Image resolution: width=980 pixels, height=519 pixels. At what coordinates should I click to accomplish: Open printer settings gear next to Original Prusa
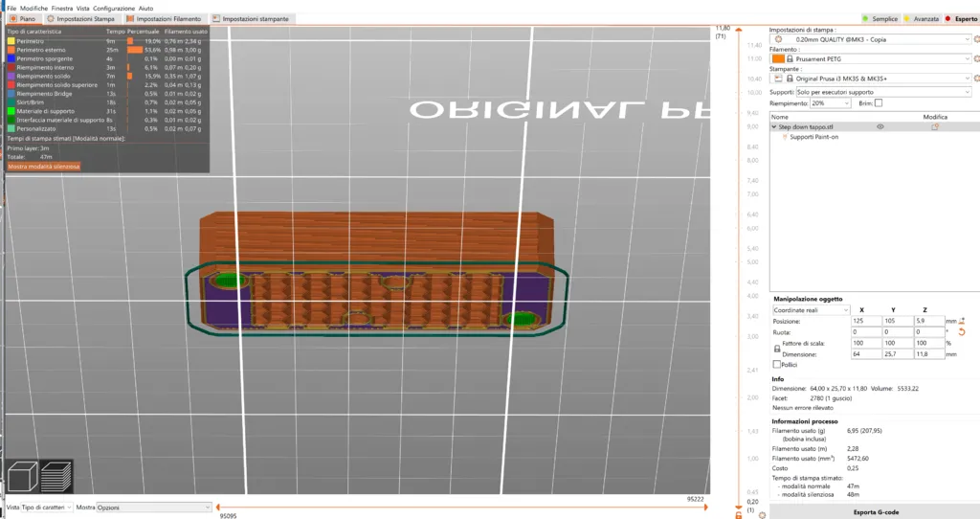977,79
